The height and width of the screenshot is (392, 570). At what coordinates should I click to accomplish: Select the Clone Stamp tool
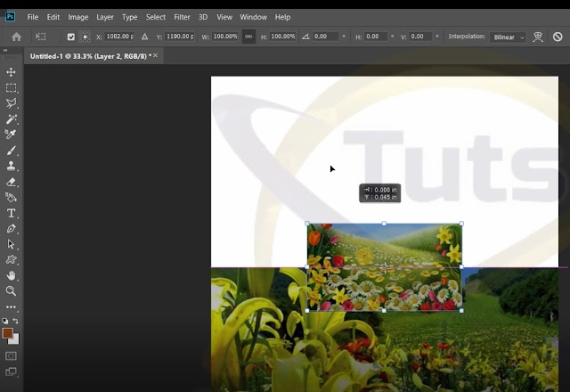[11, 166]
